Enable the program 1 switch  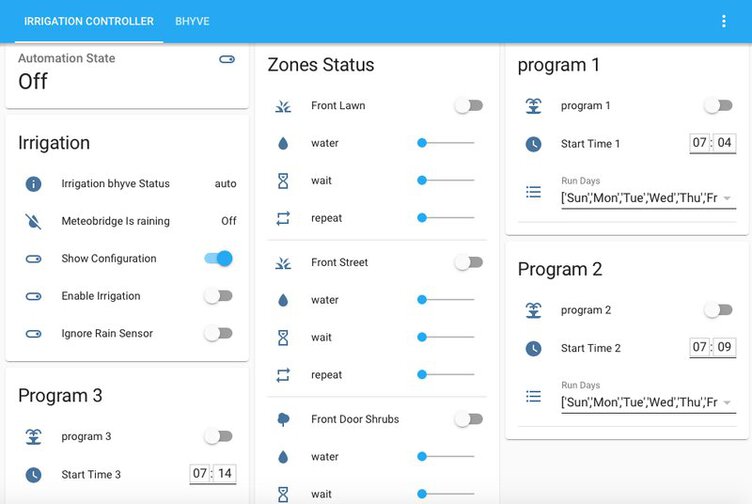click(x=718, y=106)
